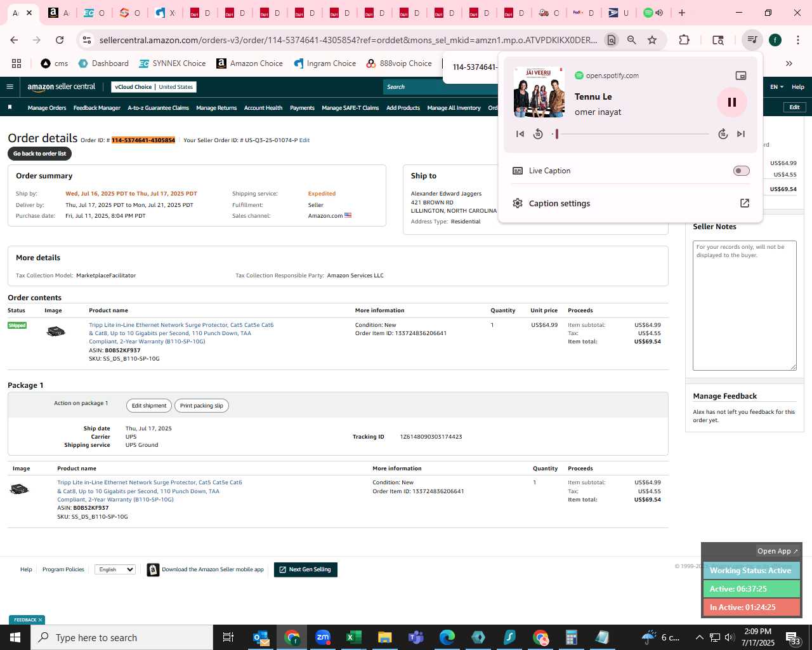
Task: Pause the Spotify track Tennu Le
Action: (731, 102)
